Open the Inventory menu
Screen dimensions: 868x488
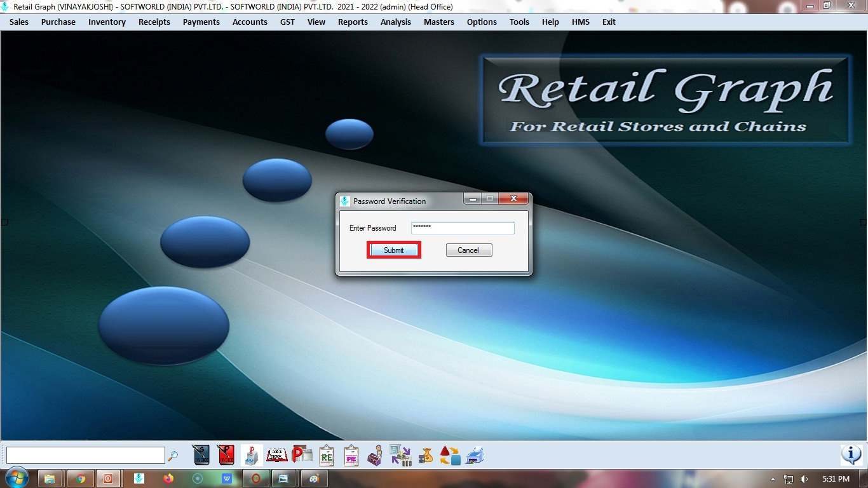pyautogui.click(x=107, y=22)
